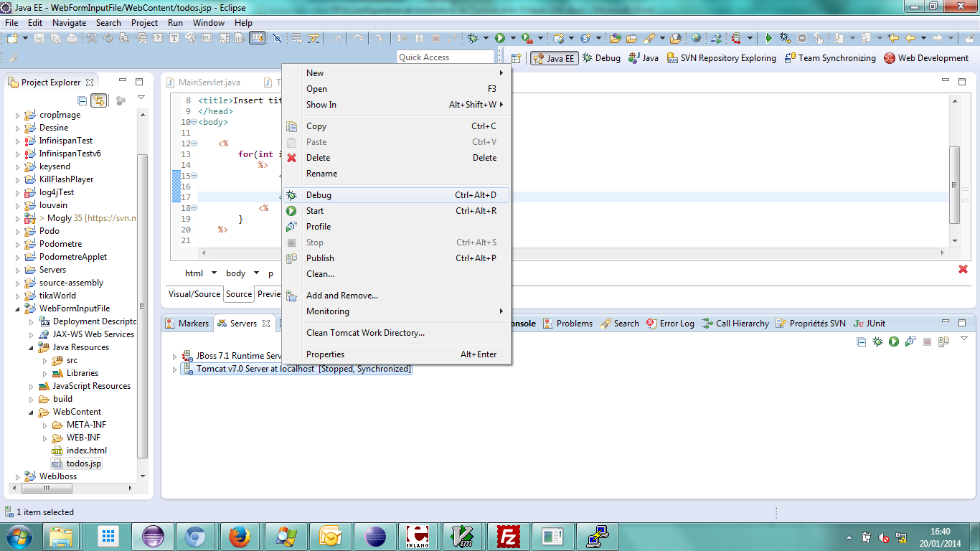
Task: Expand the JBoss 7.1 Runtime Server entry
Action: pyautogui.click(x=174, y=356)
